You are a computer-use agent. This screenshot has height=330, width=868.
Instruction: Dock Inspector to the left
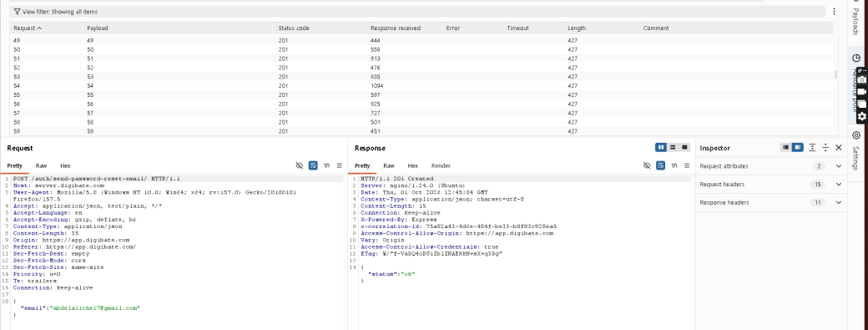click(785, 147)
